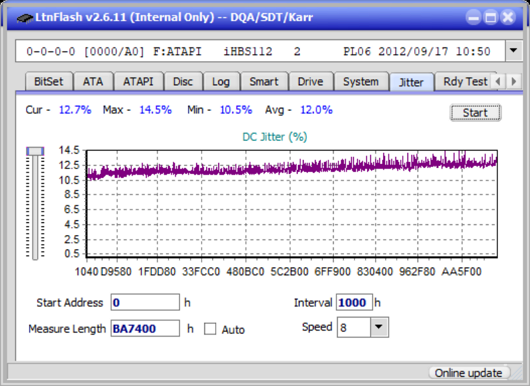
Task: Focus the Measure Length field
Action: pyautogui.click(x=145, y=329)
